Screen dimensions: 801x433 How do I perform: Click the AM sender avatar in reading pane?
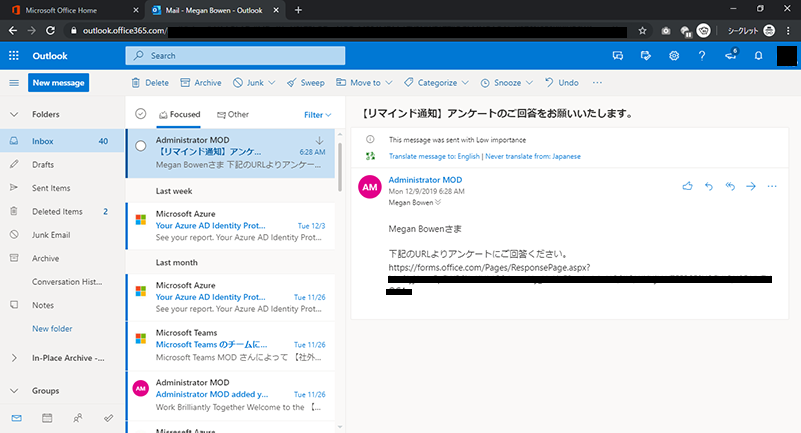pyautogui.click(x=370, y=187)
